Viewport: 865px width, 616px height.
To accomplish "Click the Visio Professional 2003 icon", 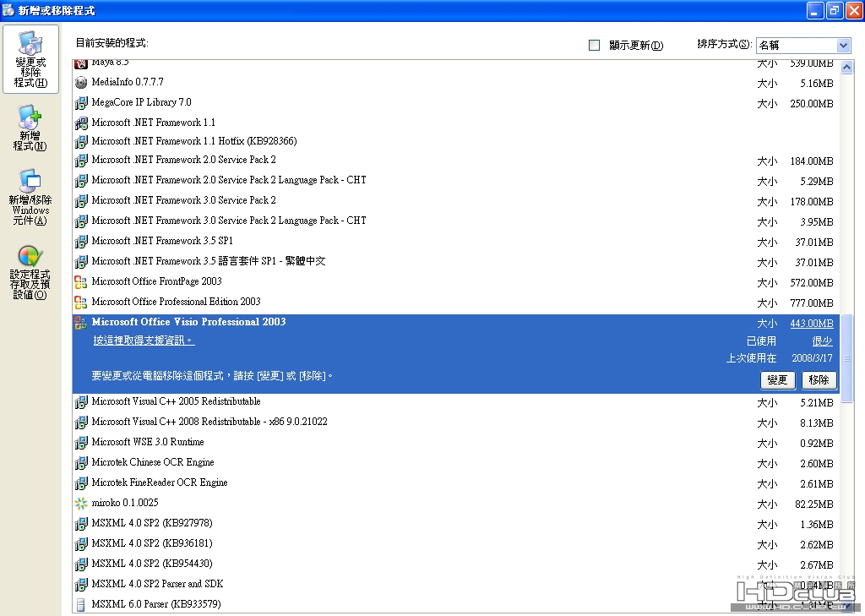I will pyautogui.click(x=81, y=322).
